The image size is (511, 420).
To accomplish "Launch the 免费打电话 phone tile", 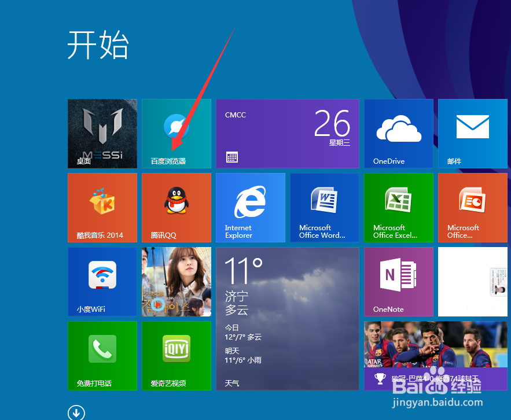I will click(102, 355).
